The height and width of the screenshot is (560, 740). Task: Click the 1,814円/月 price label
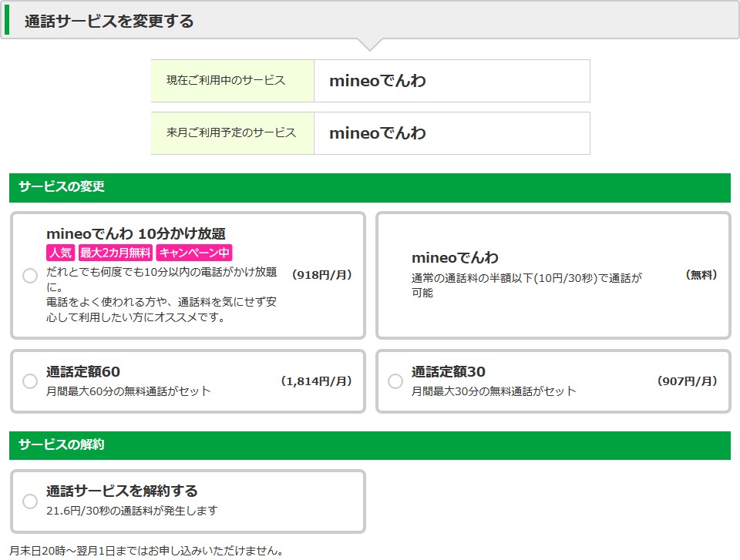pos(315,381)
